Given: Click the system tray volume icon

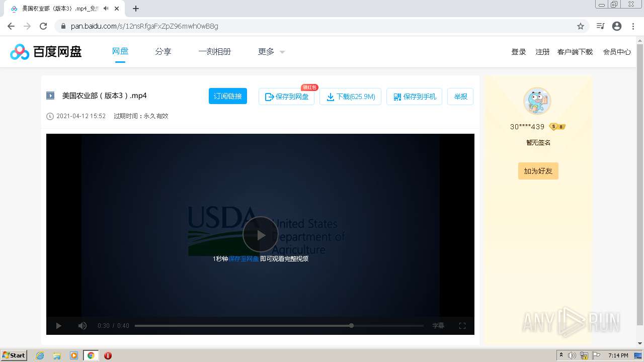Looking at the screenshot, I should point(572,355).
